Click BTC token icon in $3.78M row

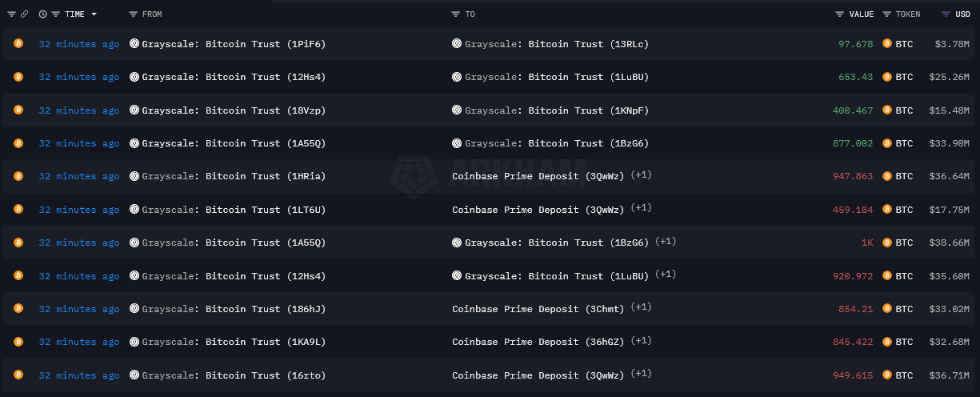tap(887, 44)
